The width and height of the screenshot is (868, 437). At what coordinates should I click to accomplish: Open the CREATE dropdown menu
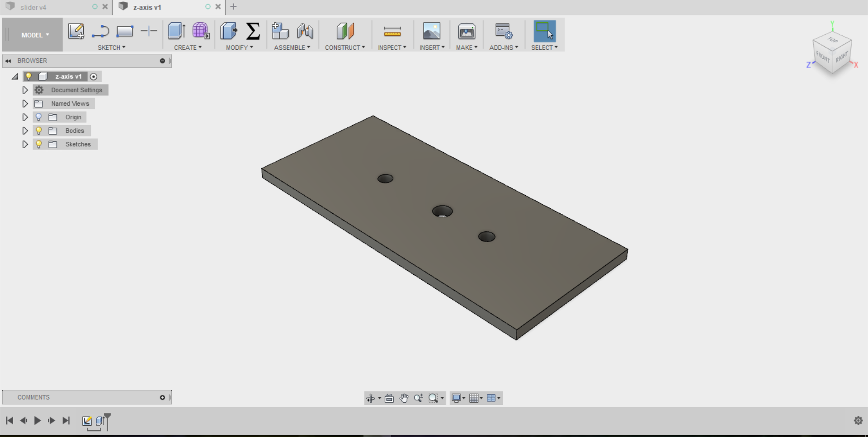click(188, 47)
